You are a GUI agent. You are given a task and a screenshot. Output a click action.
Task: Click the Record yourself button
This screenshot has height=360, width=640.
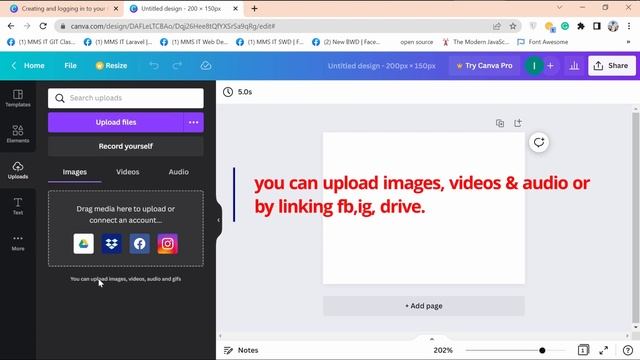126,146
